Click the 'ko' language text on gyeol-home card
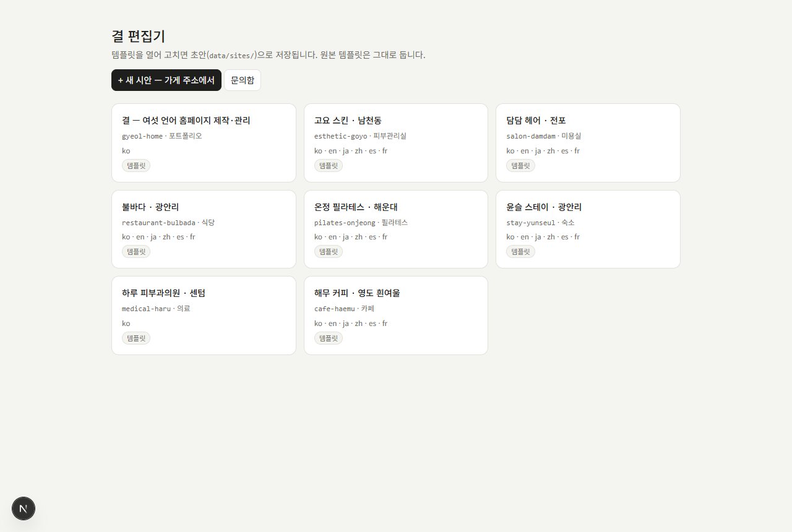This screenshot has height=532, width=792. coord(126,151)
